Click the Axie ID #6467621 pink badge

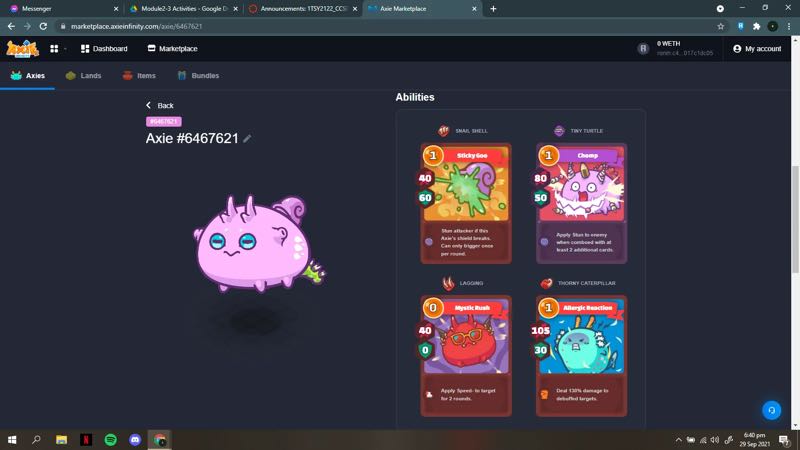[x=164, y=121]
